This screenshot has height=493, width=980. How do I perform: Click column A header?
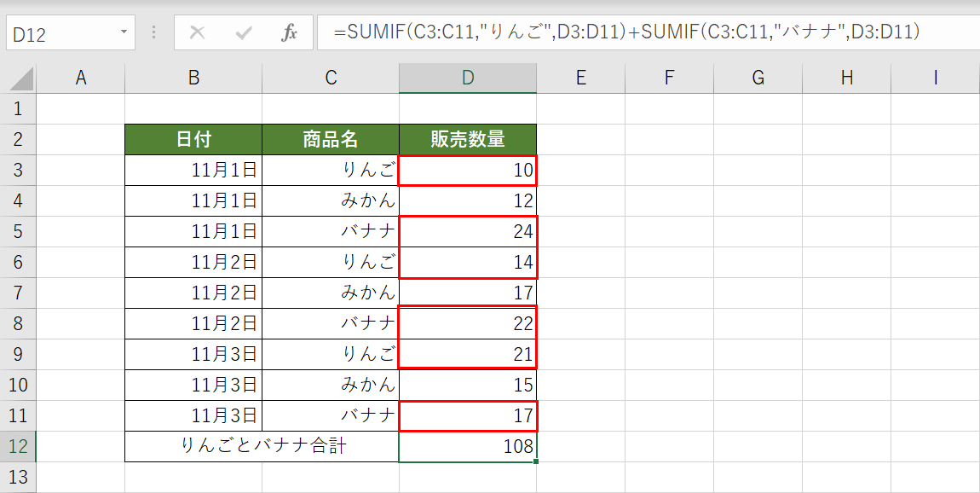tap(81, 77)
